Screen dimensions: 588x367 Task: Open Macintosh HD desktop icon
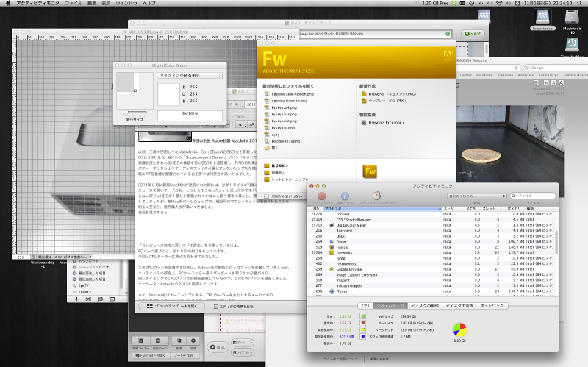[x=572, y=18]
